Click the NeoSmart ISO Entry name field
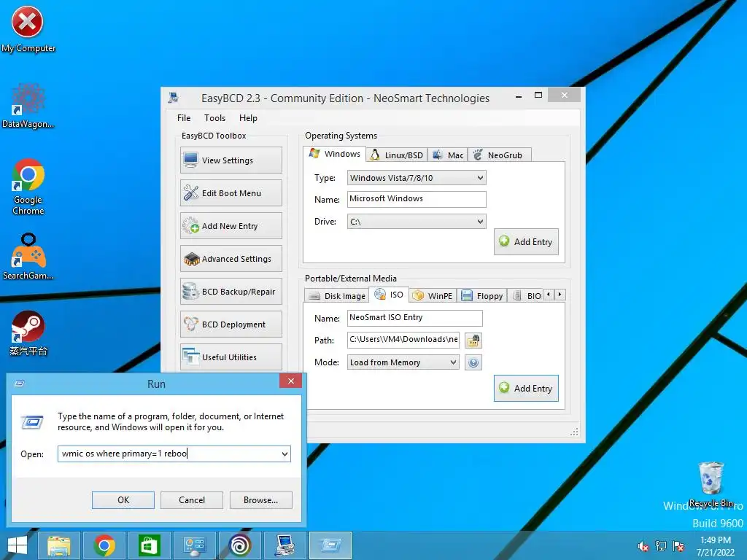Screen dimensions: 747x560 (x=414, y=318)
